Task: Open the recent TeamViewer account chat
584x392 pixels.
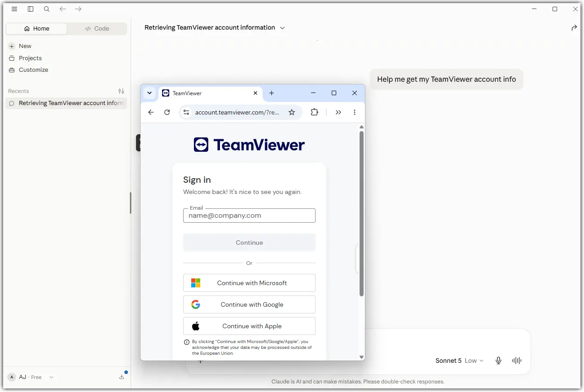Action: [66, 103]
